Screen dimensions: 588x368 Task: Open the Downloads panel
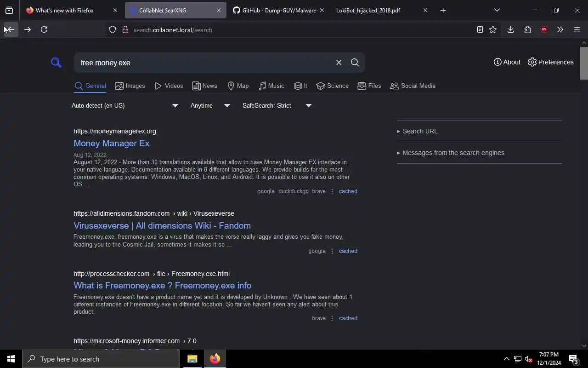point(510,29)
